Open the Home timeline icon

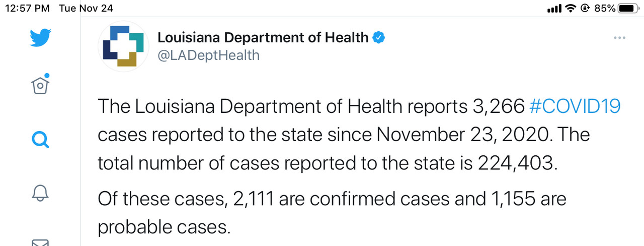pos(41,86)
